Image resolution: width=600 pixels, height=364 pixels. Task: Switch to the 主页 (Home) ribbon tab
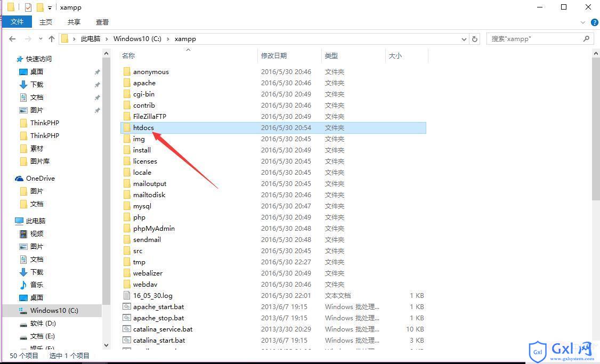[x=46, y=22]
